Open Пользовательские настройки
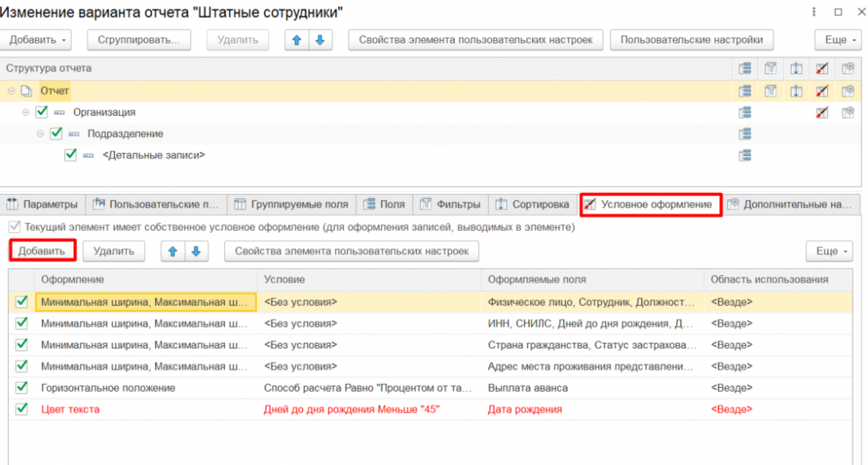 pyautogui.click(x=691, y=40)
